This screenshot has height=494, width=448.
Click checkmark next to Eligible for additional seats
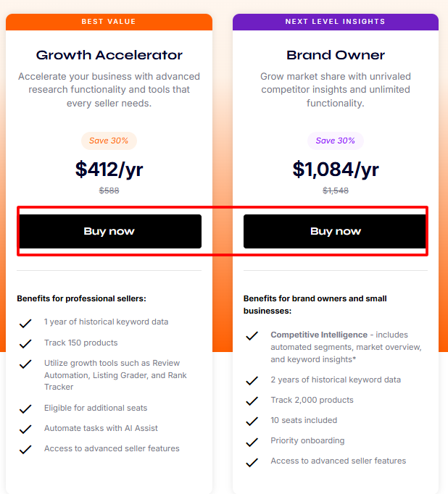26,409
